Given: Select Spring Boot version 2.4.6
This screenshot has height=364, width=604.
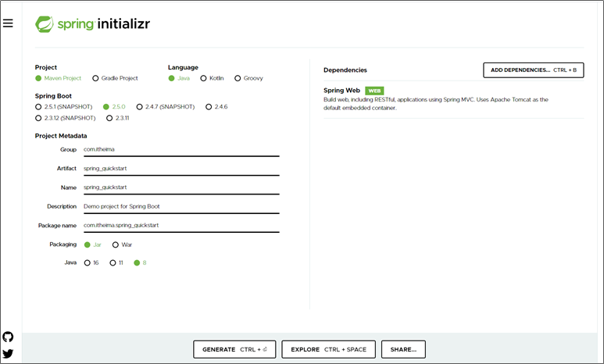Looking at the screenshot, I should [209, 107].
